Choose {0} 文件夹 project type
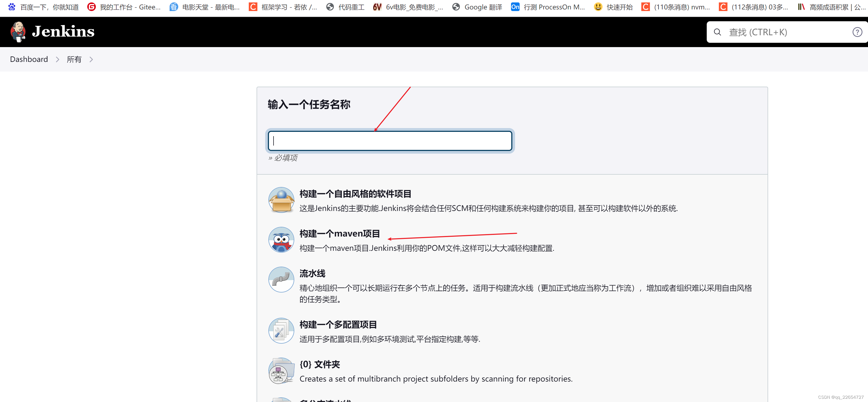 [320, 364]
